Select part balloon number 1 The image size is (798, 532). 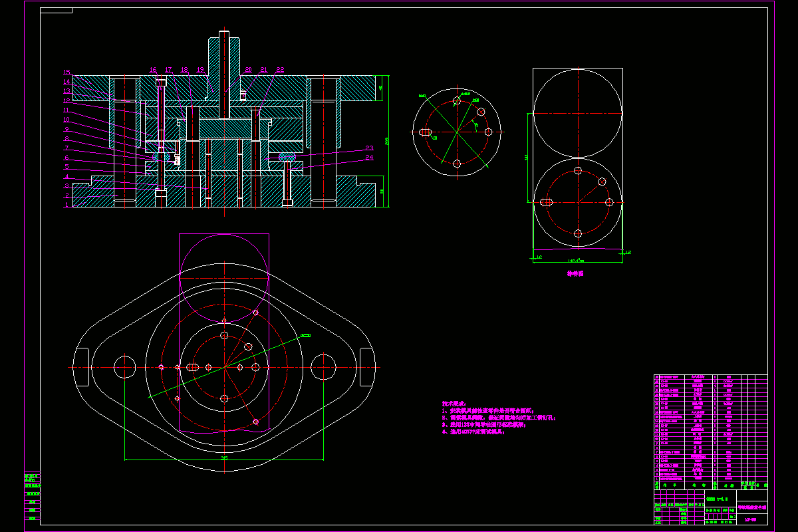pos(66,205)
